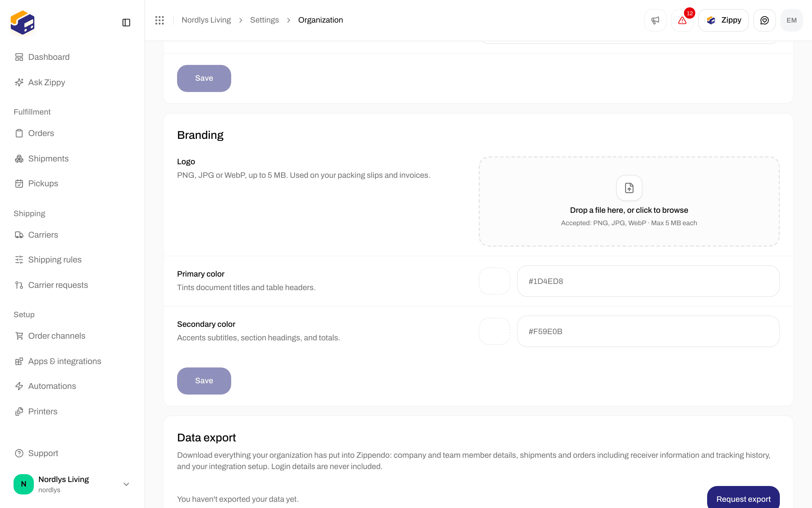Expand the Nordlys Living organization switcher chevron
The height and width of the screenshot is (508, 812).
click(126, 484)
